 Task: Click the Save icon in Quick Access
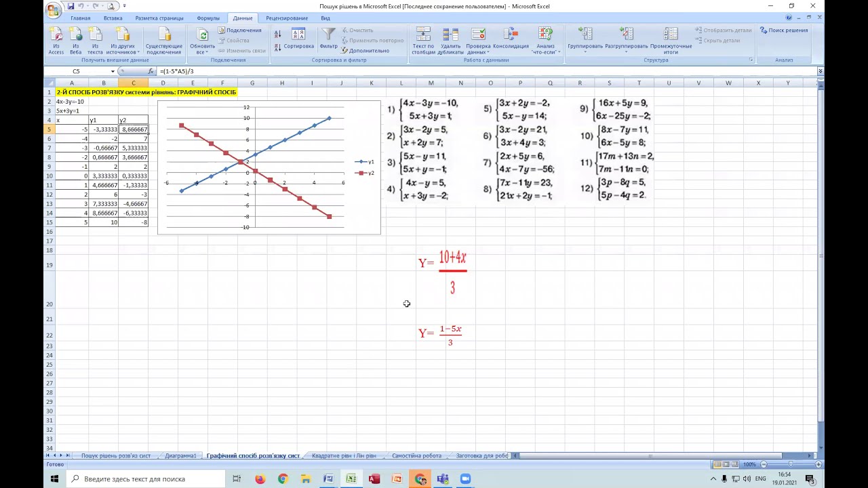[x=71, y=6]
